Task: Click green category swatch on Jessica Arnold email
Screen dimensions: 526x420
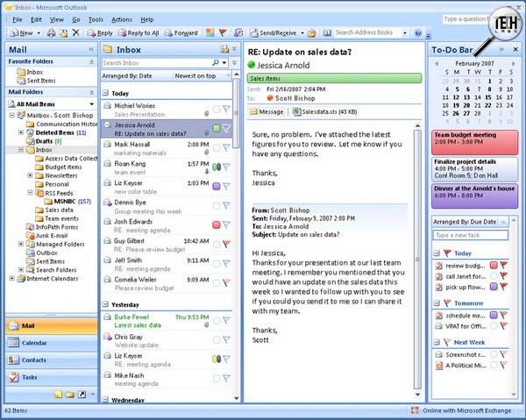Action: (217, 129)
